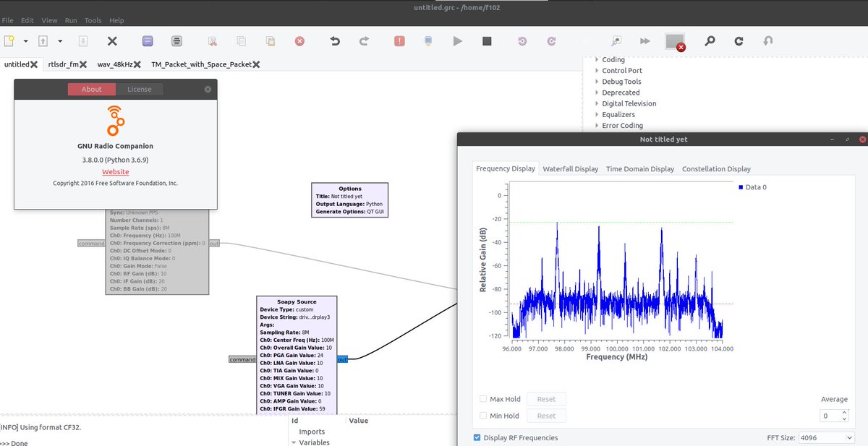Expand the Digital Television category
This screenshot has width=868, height=446.
(x=596, y=103)
